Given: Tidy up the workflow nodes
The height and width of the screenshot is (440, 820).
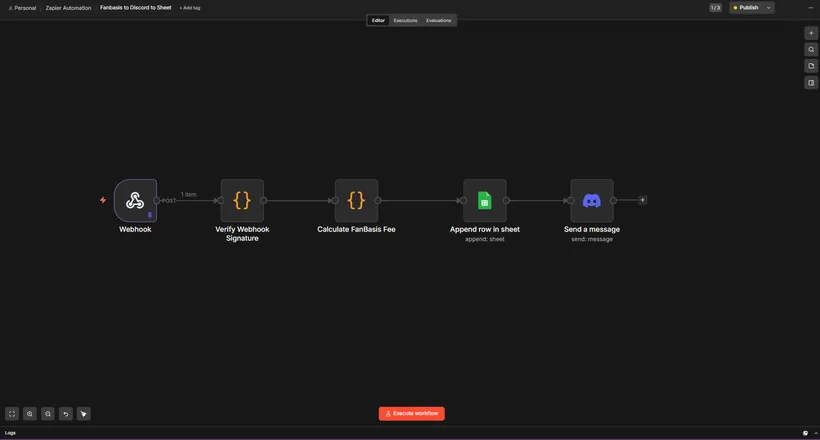Looking at the screenshot, I should (84, 414).
